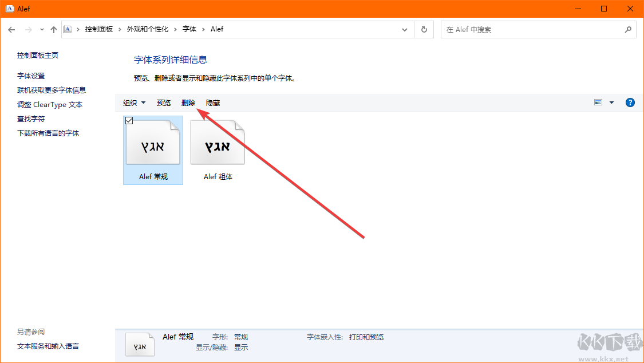
Task: Toggle selection of Alef 常规 font
Action: click(x=153, y=143)
